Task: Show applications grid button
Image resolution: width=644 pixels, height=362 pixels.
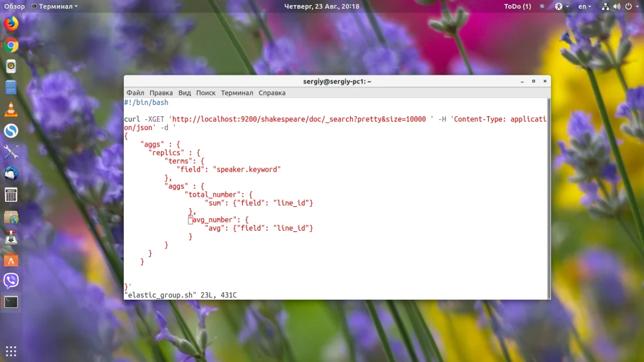Action: point(11,351)
